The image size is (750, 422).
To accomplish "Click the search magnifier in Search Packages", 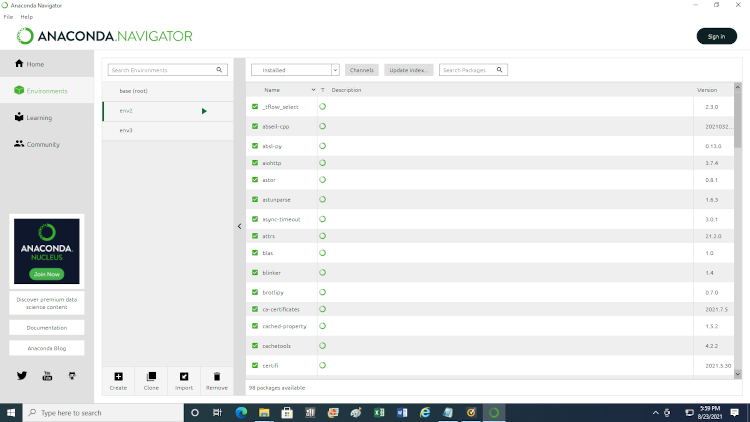I will pyautogui.click(x=499, y=70).
